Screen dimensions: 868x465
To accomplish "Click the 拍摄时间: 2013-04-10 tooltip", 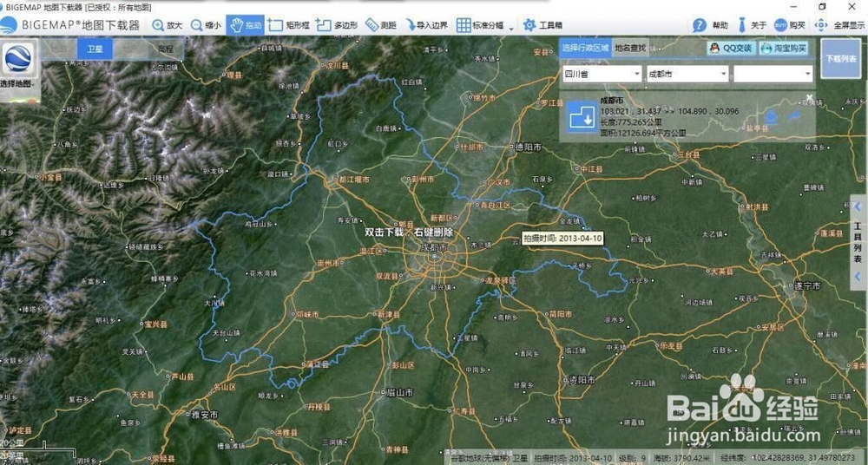I will pos(562,239).
